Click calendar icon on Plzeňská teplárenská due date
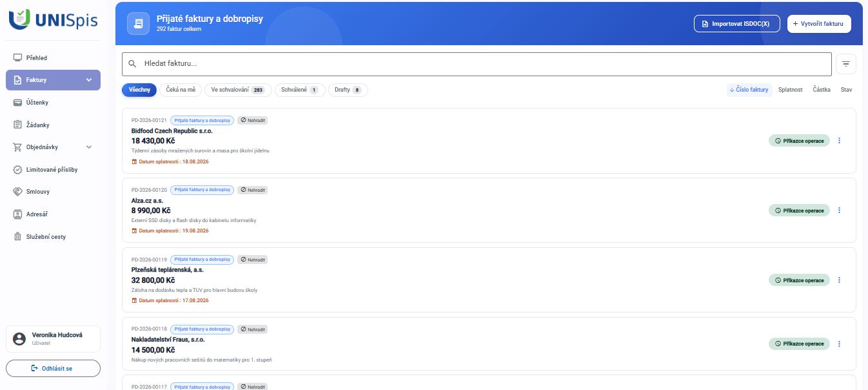The image size is (868, 390). pyautogui.click(x=134, y=300)
